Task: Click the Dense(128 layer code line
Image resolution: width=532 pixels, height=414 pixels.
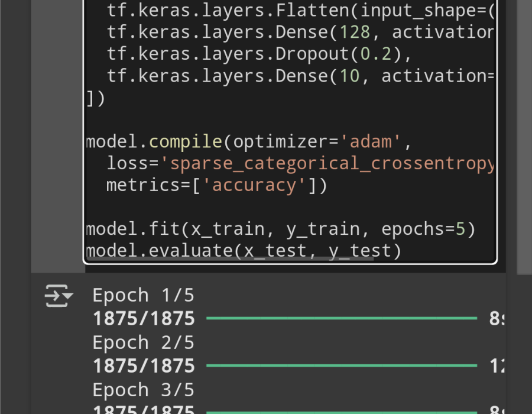Action: point(301,33)
